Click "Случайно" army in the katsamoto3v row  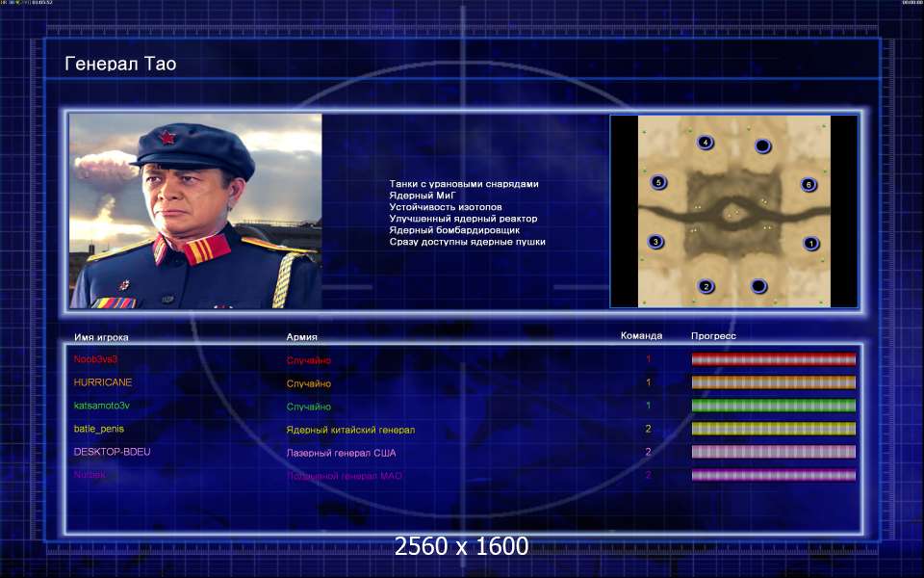point(309,407)
